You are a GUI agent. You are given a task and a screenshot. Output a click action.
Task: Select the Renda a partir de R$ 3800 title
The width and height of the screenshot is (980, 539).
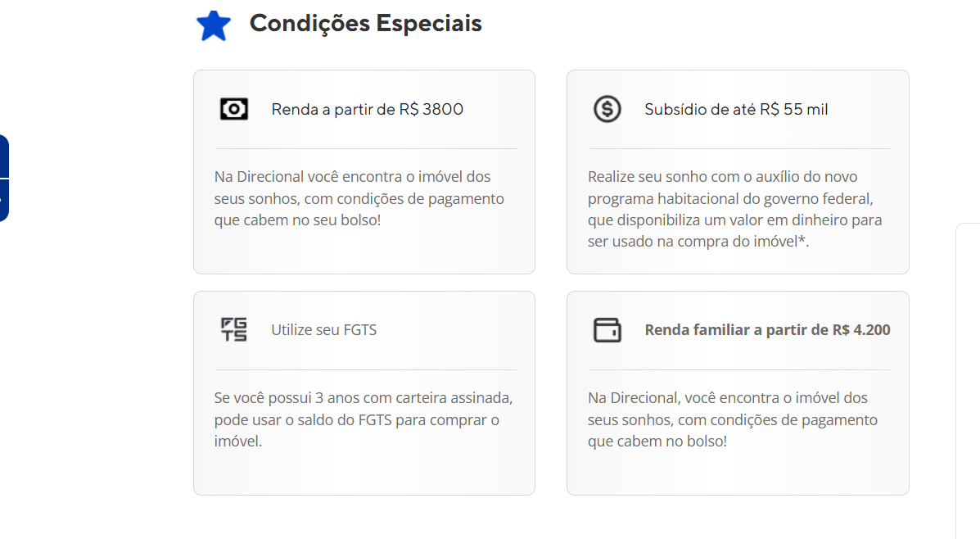tap(368, 109)
